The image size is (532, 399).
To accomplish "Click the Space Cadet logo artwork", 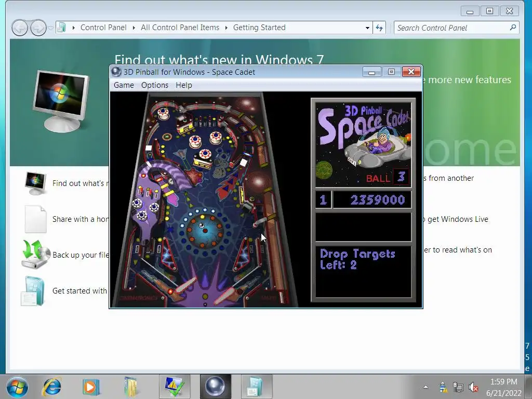I will point(363,145).
